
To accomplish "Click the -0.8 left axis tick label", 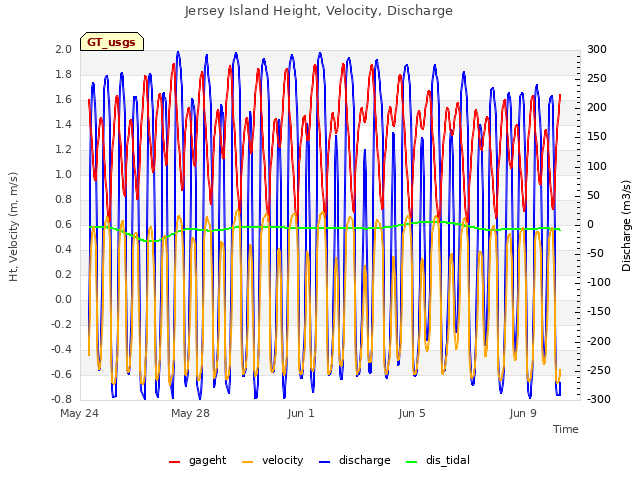I will [x=61, y=399].
